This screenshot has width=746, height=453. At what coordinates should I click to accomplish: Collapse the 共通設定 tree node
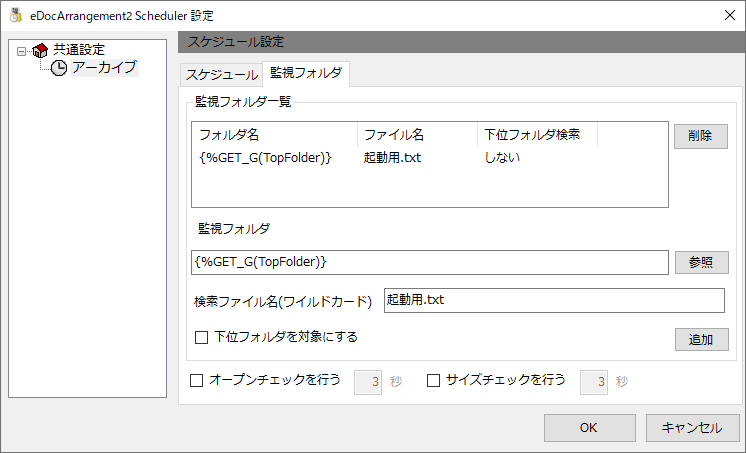[21, 50]
